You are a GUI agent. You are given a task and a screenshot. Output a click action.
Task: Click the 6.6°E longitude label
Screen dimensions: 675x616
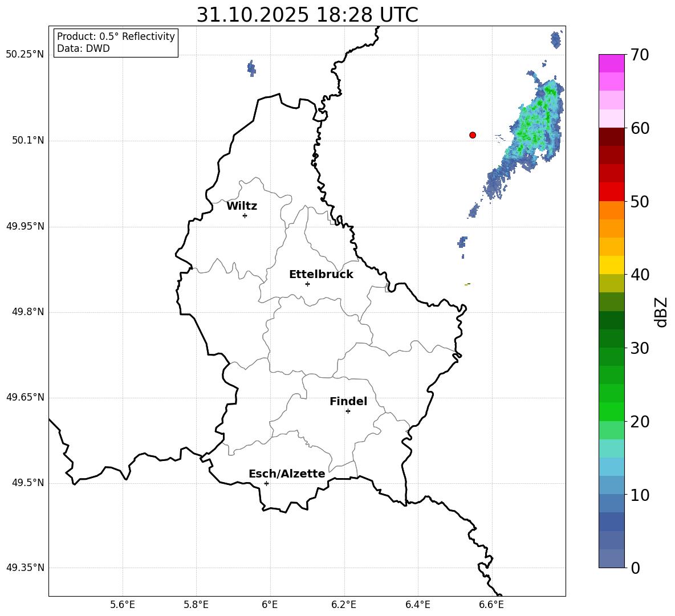(x=491, y=605)
